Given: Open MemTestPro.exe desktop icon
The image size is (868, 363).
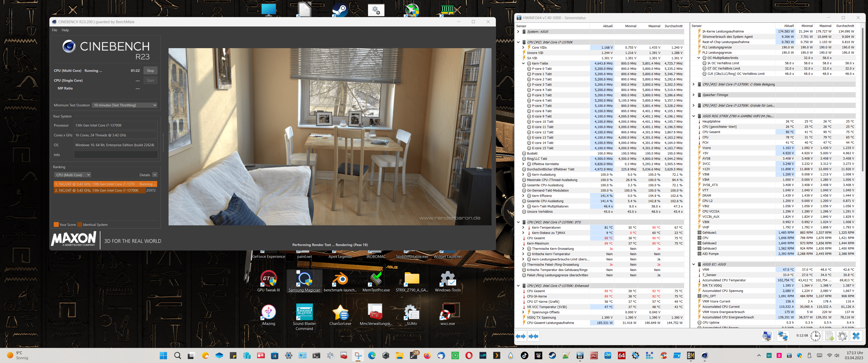Looking at the screenshot, I should [376, 281].
